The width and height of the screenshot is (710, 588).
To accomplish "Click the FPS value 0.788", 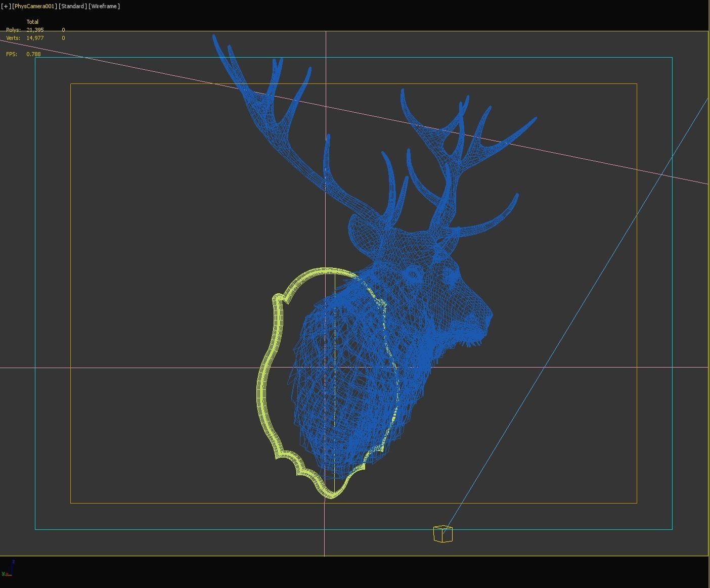I will (x=33, y=54).
